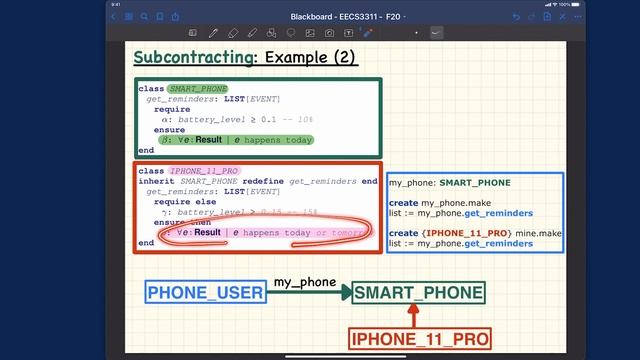
Task: Redo the last undone action
Action: (x=531, y=17)
